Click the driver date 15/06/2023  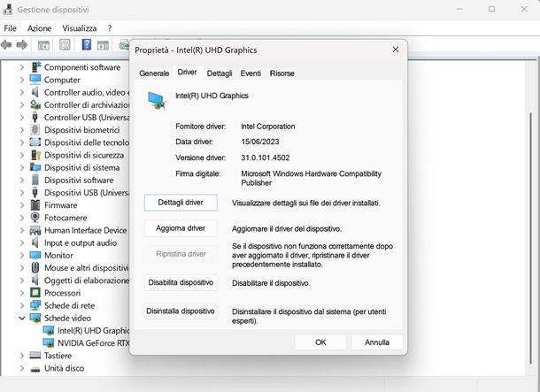(260, 142)
